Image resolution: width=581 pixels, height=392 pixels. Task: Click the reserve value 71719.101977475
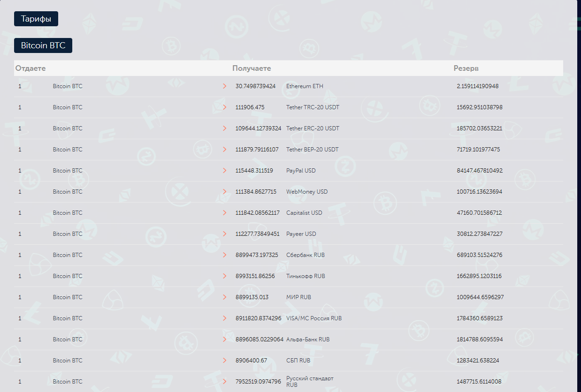pyautogui.click(x=479, y=150)
